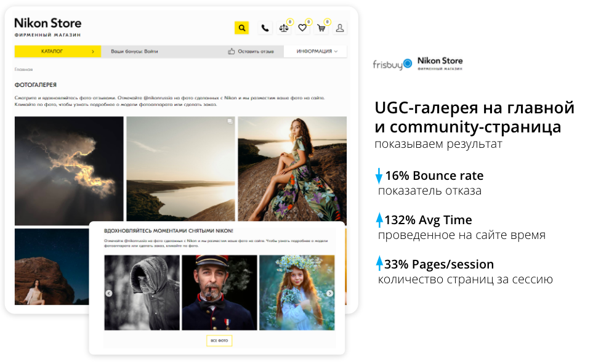Click the carousel previous arrow
Viewport: 601px width, 364px height.
(x=109, y=293)
